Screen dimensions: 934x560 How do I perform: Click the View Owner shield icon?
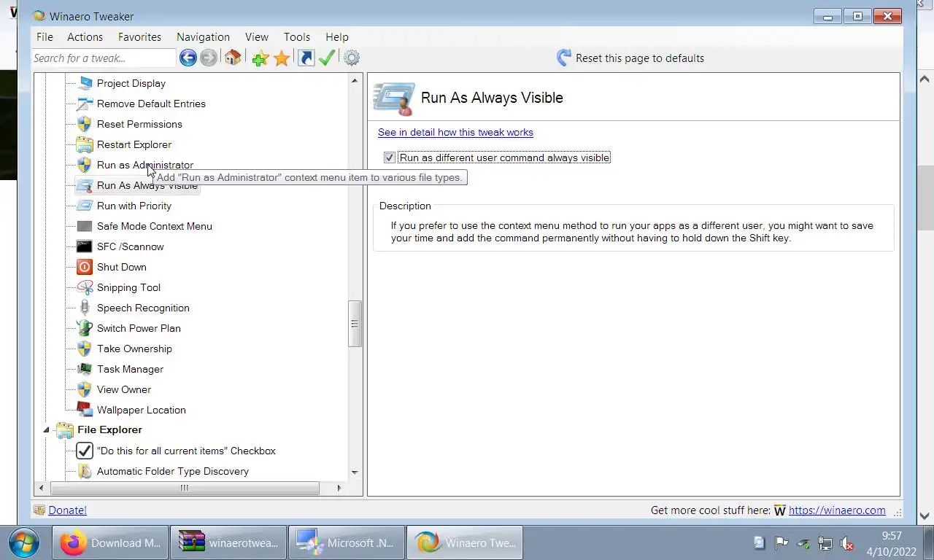[85, 389]
